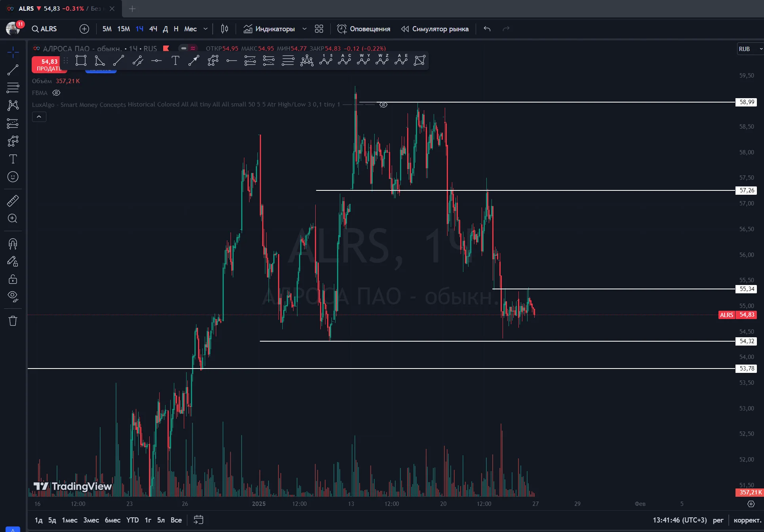Grab the floating toolbar drag handle
Image resolution: width=764 pixels, height=532 pixels.
point(66,61)
